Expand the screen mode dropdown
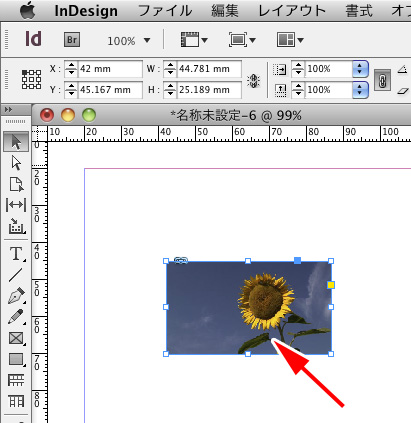The height and width of the screenshot is (423, 411). click(x=242, y=40)
